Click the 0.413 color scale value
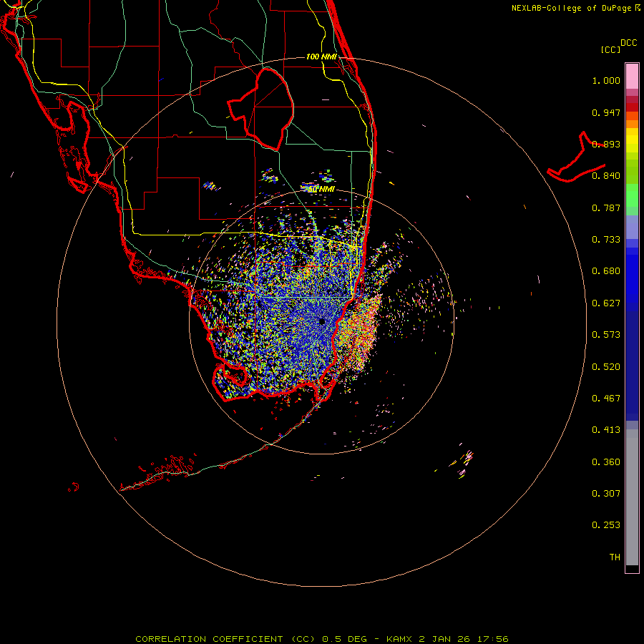 coord(606,430)
